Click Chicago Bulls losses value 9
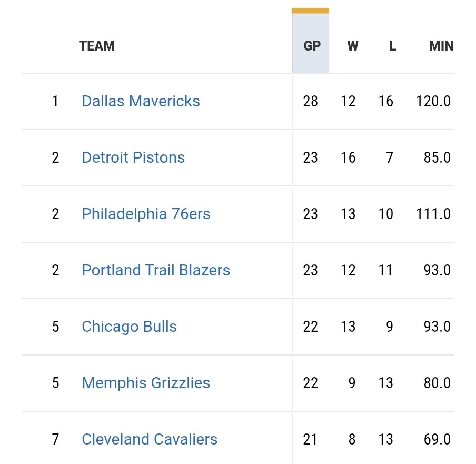The height and width of the screenshot is (464, 476). point(390,327)
